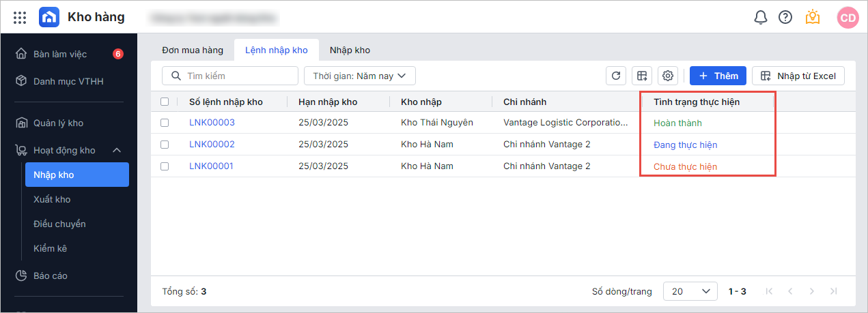Open the LNK00001 order link
Viewport: 868px width, 313px height.
[212, 166]
